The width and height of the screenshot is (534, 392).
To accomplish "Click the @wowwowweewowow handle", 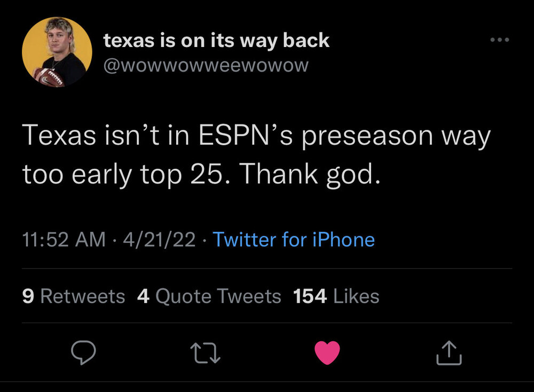I will (205, 65).
